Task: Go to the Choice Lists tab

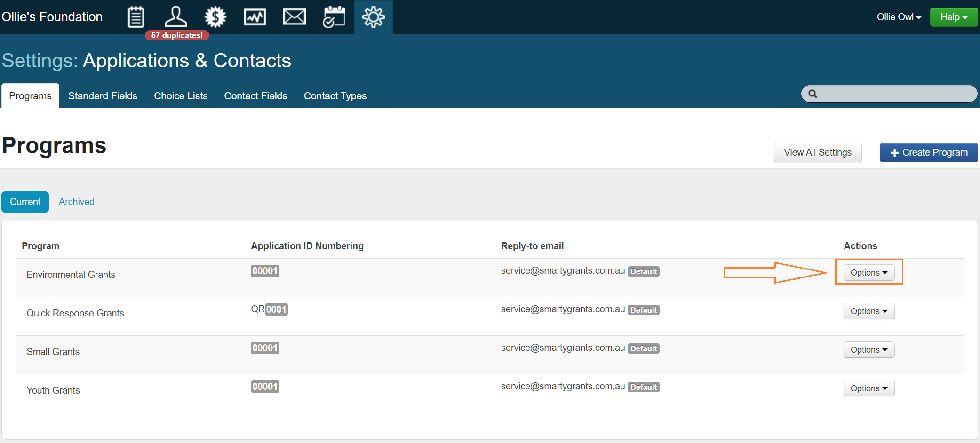Action: [x=181, y=96]
